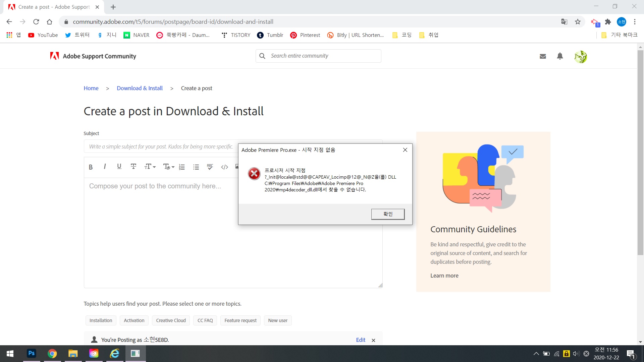Confirm the Premiere error with 확인
Viewport: 644px width, 362px height.
click(x=388, y=214)
